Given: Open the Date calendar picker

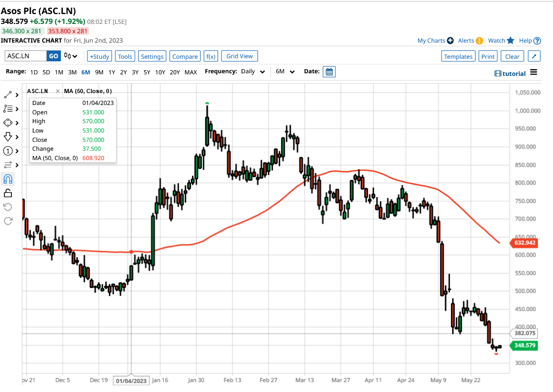Looking at the screenshot, I should [x=329, y=72].
